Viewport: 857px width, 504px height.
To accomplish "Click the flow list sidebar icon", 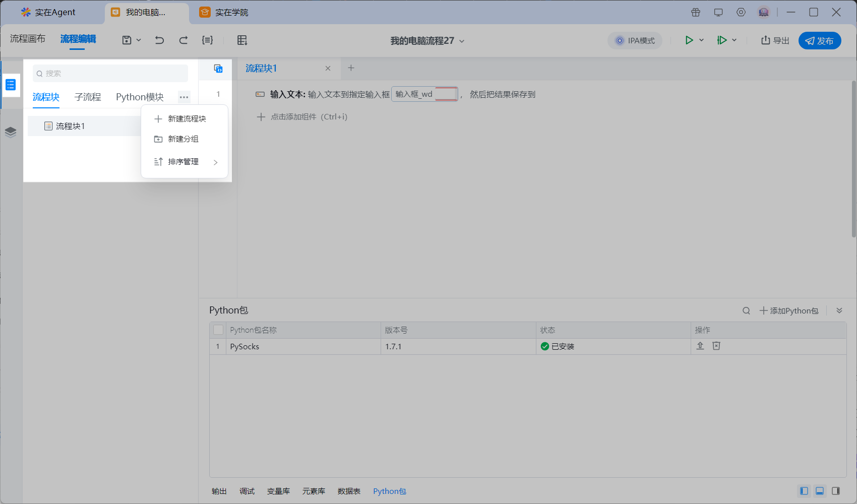I will (x=11, y=85).
